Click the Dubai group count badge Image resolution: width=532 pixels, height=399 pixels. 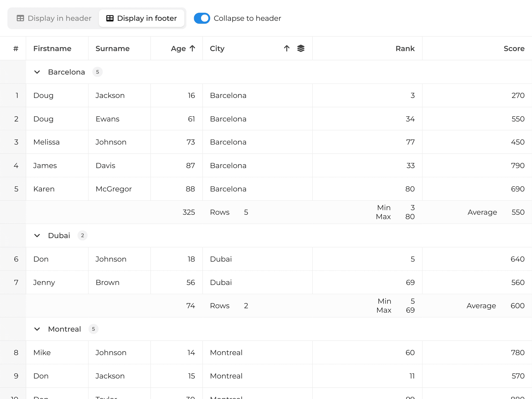point(82,236)
